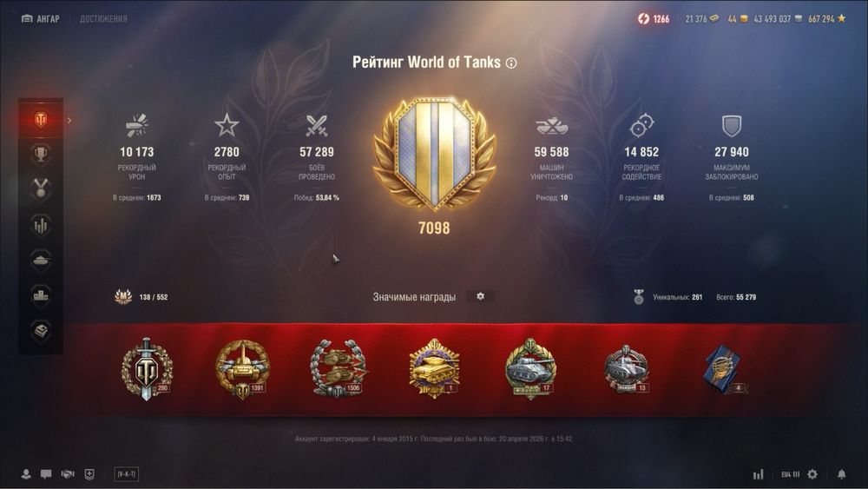
Task: Open the bar chart statistics sidebar section
Action: click(41, 226)
